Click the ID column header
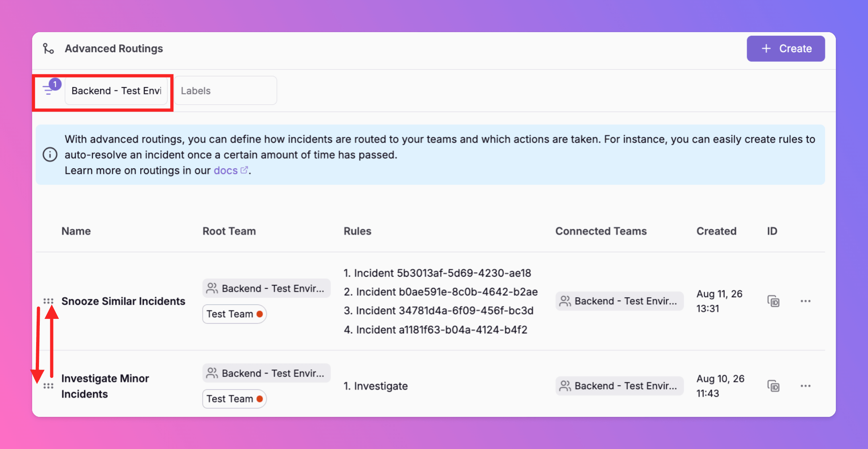The width and height of the screenshot is (868, 449). click(x=772, y=231)
